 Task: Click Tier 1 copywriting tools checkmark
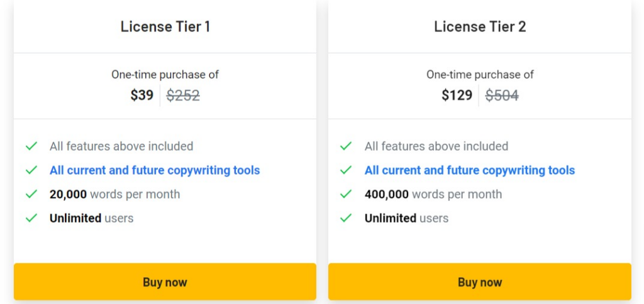[31, 170]
